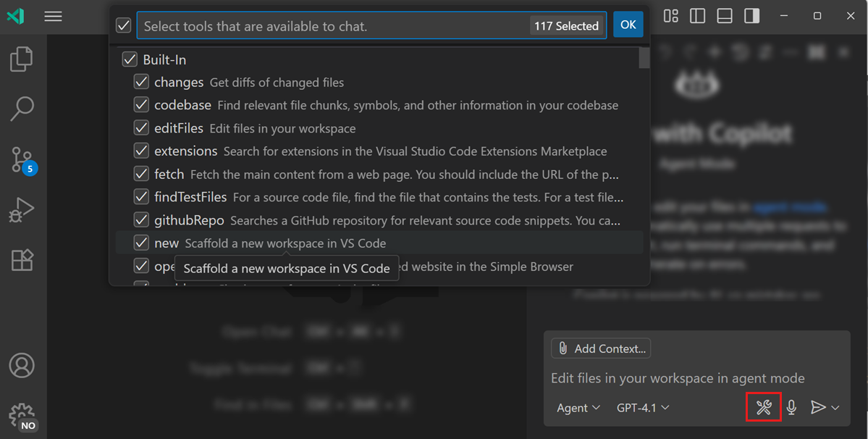
Task: Uncheck the Built-In group checkbox
Action: [x=130, y=59]
